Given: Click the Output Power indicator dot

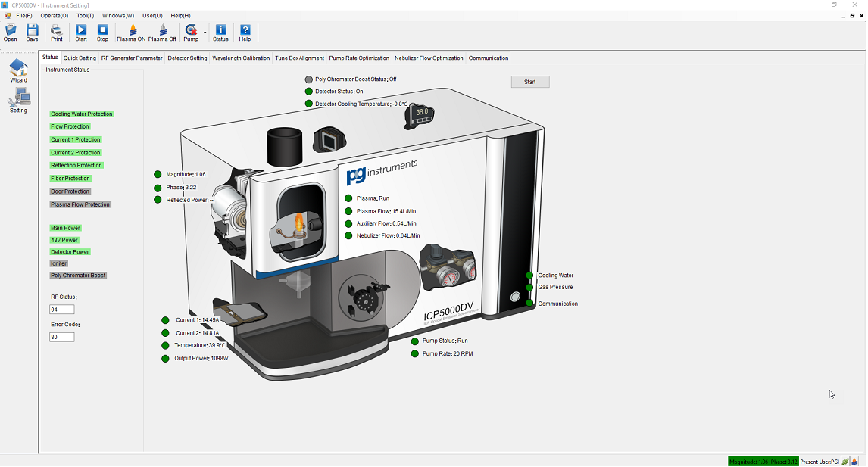Looking at the screenshot, I should 165,359.
